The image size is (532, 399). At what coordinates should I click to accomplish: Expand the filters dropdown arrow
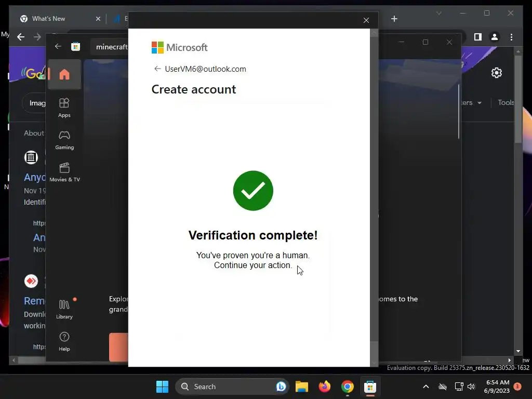point(480,103)
